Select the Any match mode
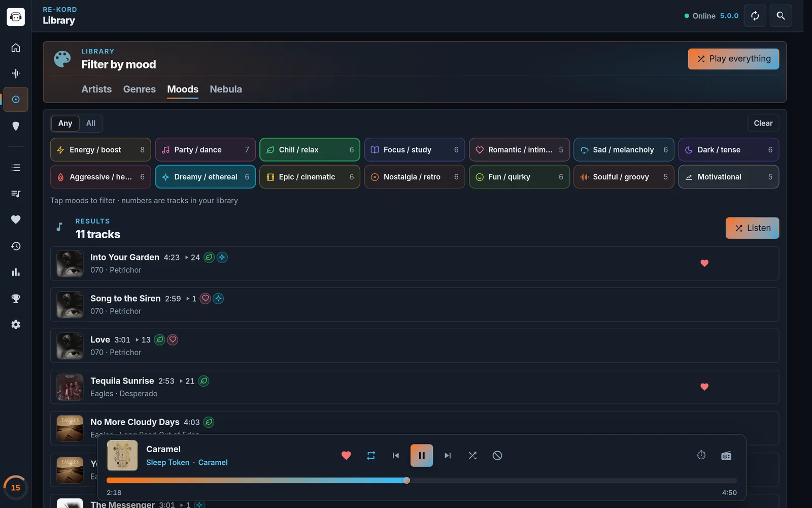812x508 pixels. (x=65, y=123)
